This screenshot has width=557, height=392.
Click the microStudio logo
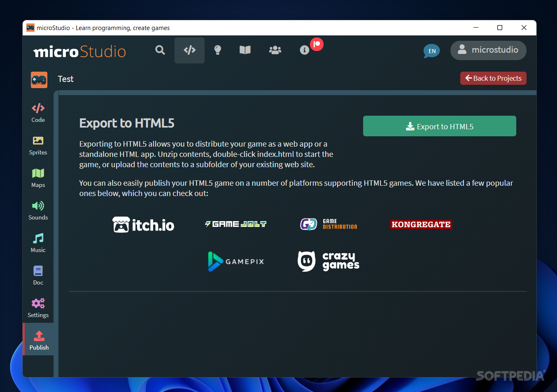[79, 51]
